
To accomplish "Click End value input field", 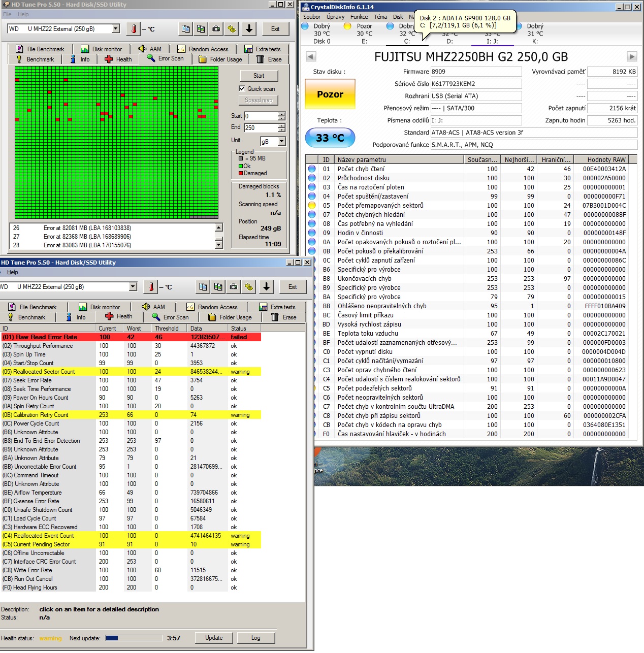I will (x=261, y=128).
